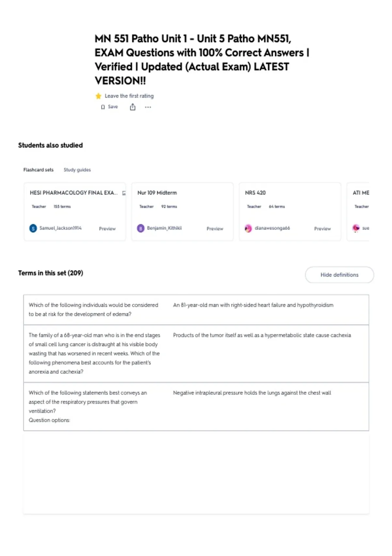Preview the HESI Pharmacology Final set
The height and width of the screenshot is (556, 392).
coord(107,229)
